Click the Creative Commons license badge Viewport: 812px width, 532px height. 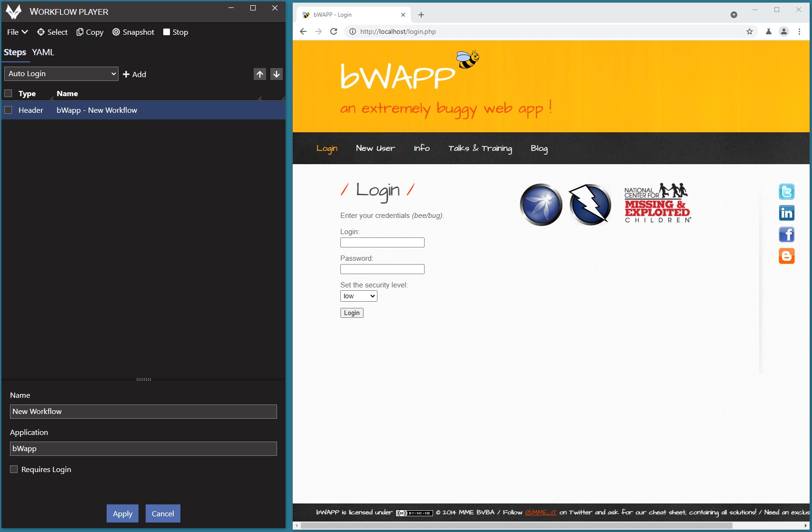tap(415, 513)
